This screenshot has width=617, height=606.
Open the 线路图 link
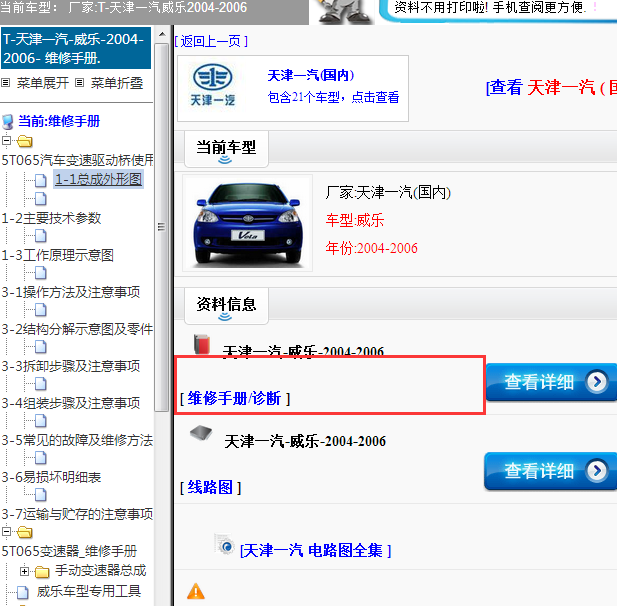[x=210, y=488]
